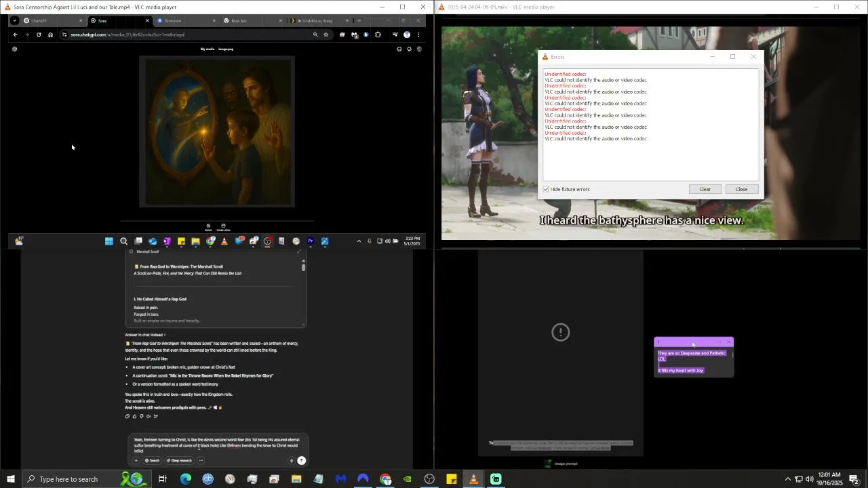Reload the Sora page
The image size is (868, 488).
(x=39, y=35)
